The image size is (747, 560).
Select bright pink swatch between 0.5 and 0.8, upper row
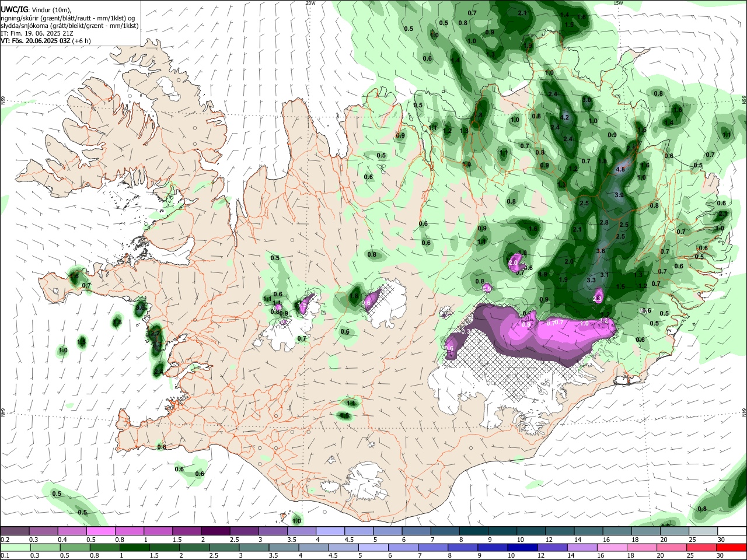point(100,531)
